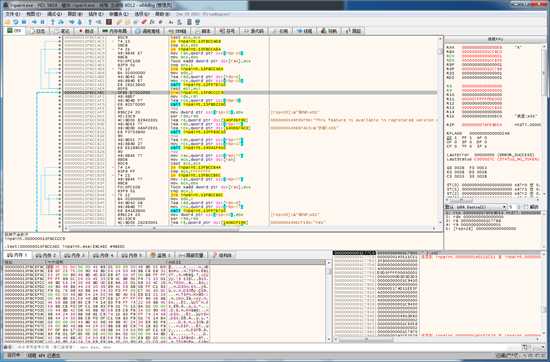This screenshot has width=550, height=362.
Task: Select the 内存 2 dump tab
Action: [x=47, y=255]
